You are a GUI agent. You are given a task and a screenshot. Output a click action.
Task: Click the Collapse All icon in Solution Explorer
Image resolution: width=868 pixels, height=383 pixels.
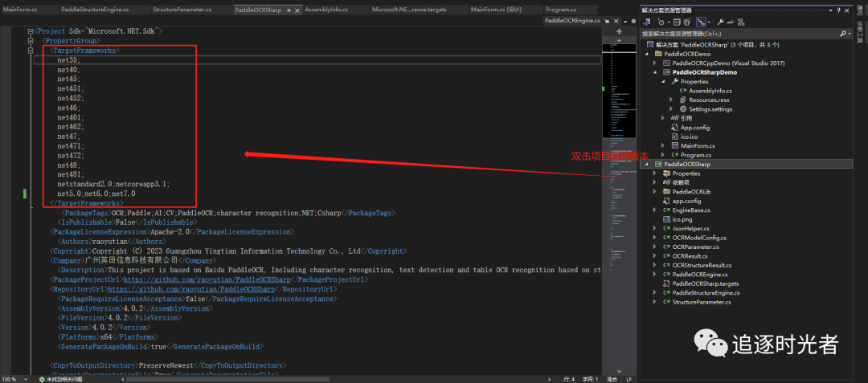click(x=677, y=22)
